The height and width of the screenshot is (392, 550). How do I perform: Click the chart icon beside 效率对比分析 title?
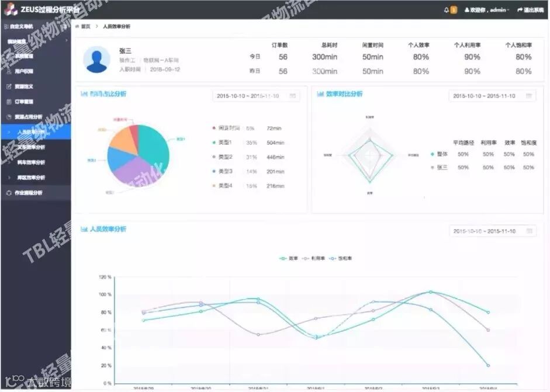pos(320,94)
